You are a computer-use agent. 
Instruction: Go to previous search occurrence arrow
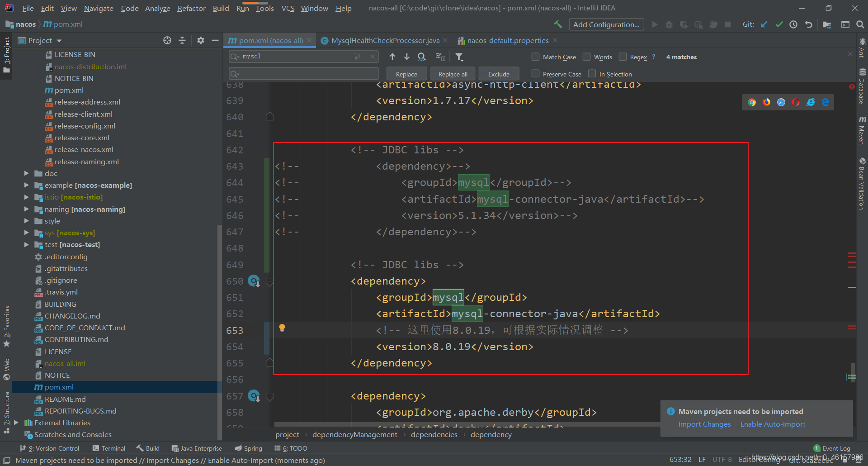click(392, 57)
